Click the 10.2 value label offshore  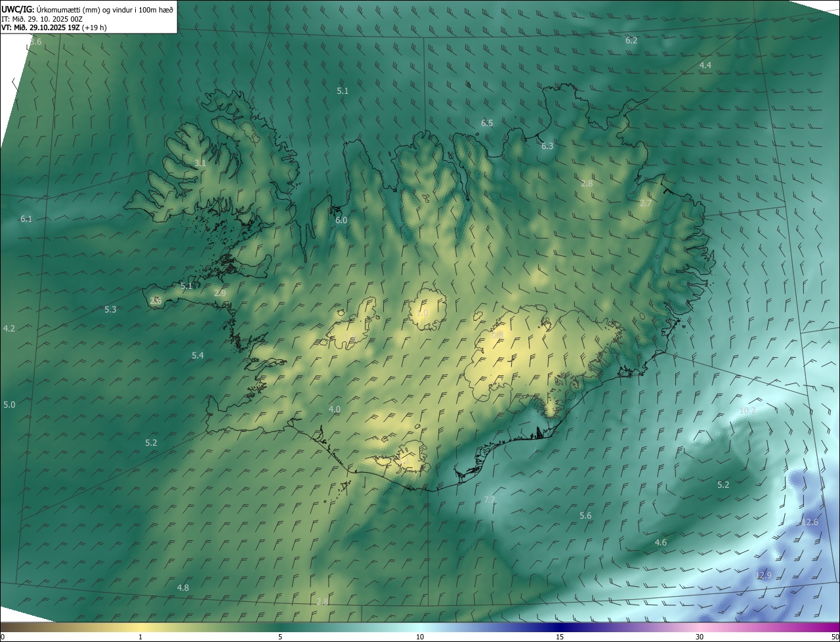click(x=747, y=411)
